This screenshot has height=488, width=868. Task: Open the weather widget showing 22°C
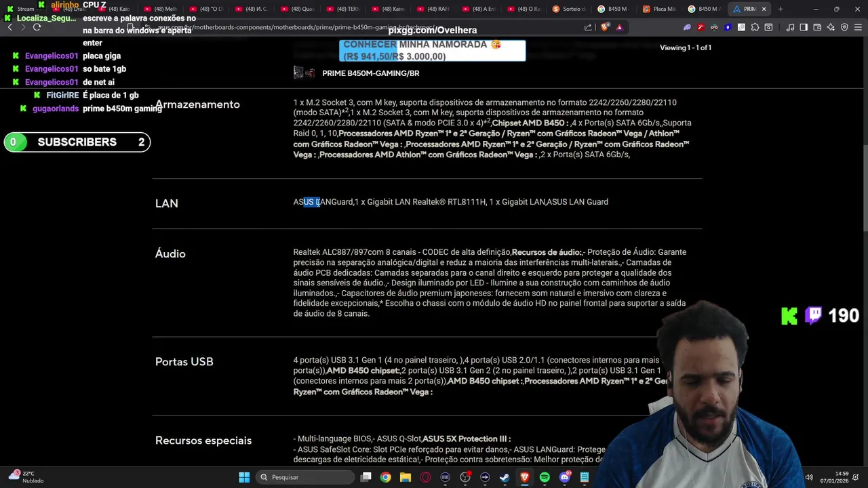24,477
